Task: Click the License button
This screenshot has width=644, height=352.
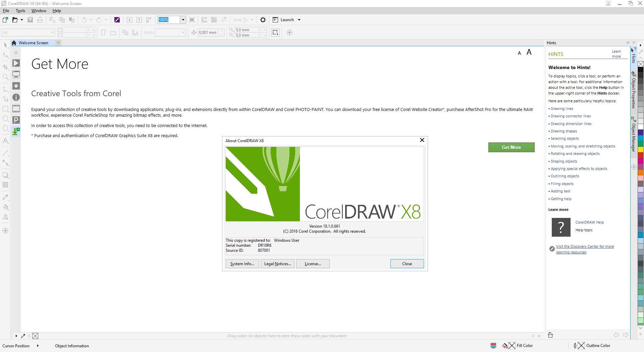Action: pos(313,264)
